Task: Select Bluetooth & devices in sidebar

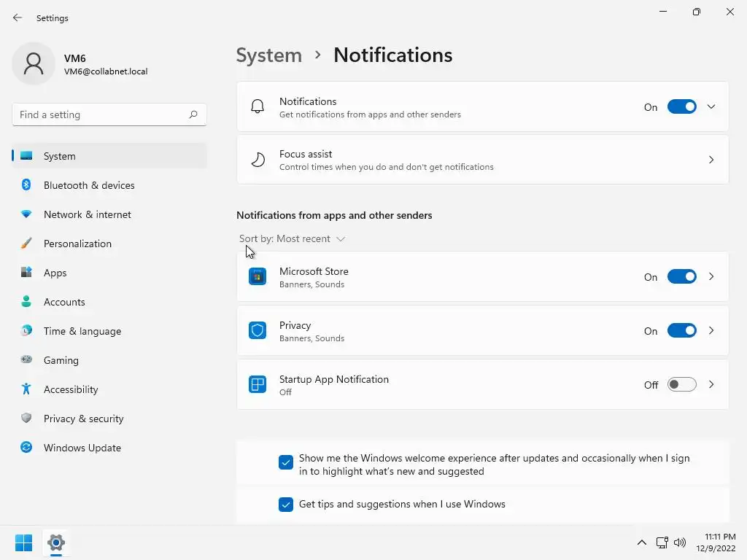Action: coord(89,185)
